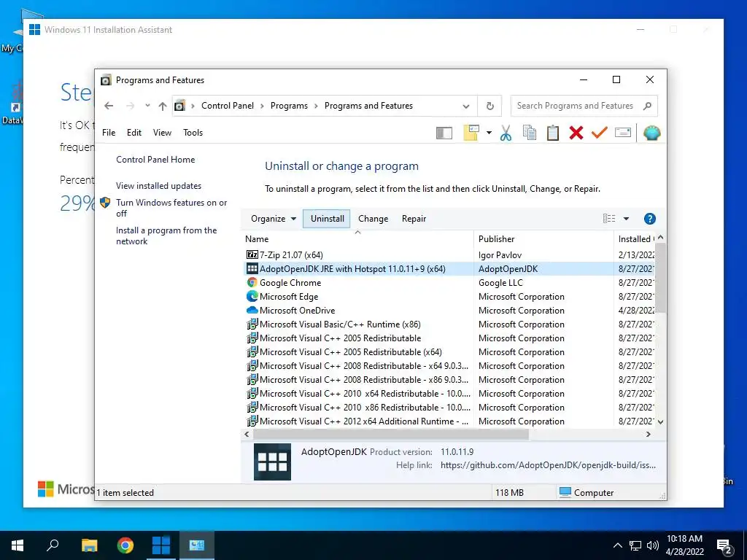
Task: Click the envelope-shaped Rename toolbar icon
Action: click(623, 133)
